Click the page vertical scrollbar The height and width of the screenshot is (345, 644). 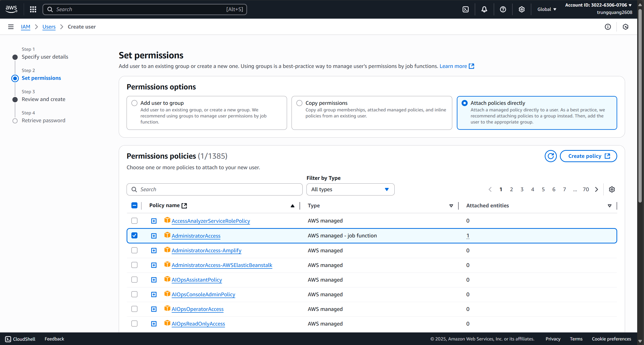pyautogui.click(x=640, y=106)
